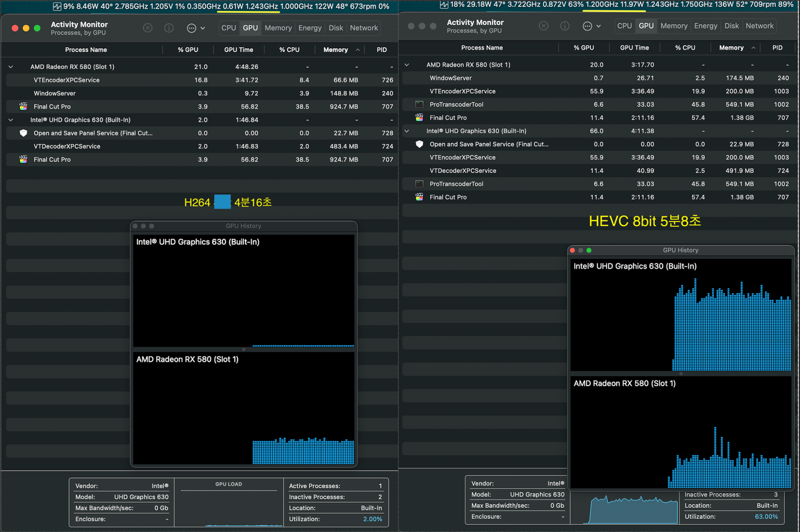The width and height of the screenshot is (800, 532).
Task: Select VTEncoderXPCService row PID 726 in left window
Action: point(202,80)
